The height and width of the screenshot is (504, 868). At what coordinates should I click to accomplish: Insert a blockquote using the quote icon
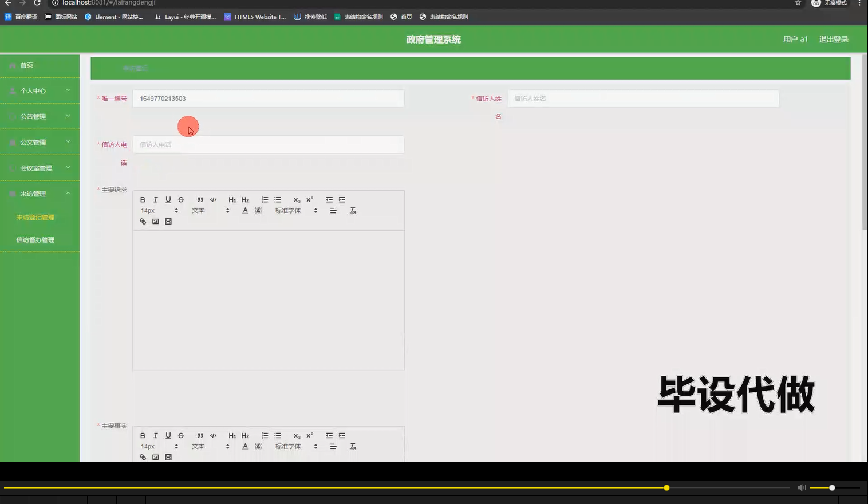(200, 199)
